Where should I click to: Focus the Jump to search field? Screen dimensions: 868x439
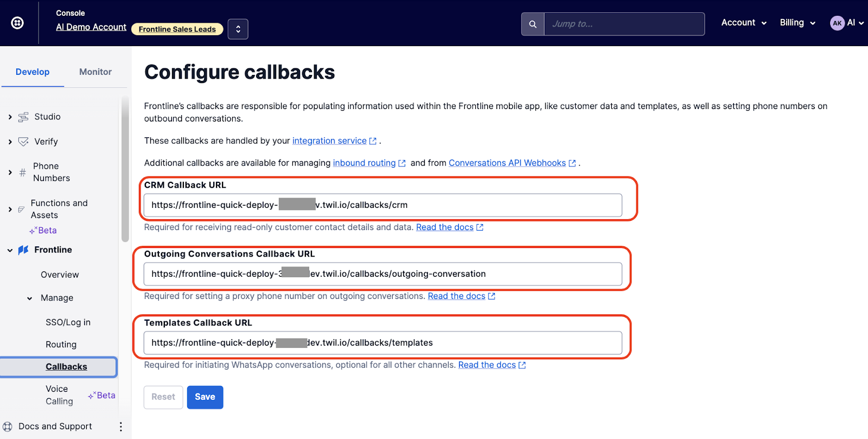[x=624, y=24]
